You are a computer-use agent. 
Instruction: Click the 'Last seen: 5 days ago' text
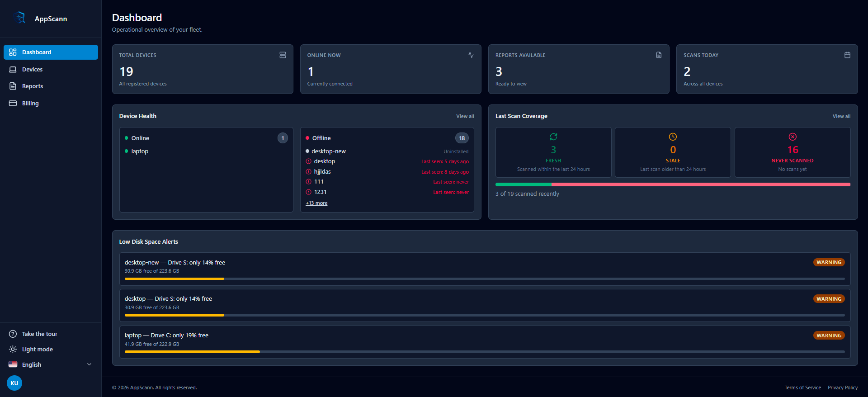click(445, 161)
